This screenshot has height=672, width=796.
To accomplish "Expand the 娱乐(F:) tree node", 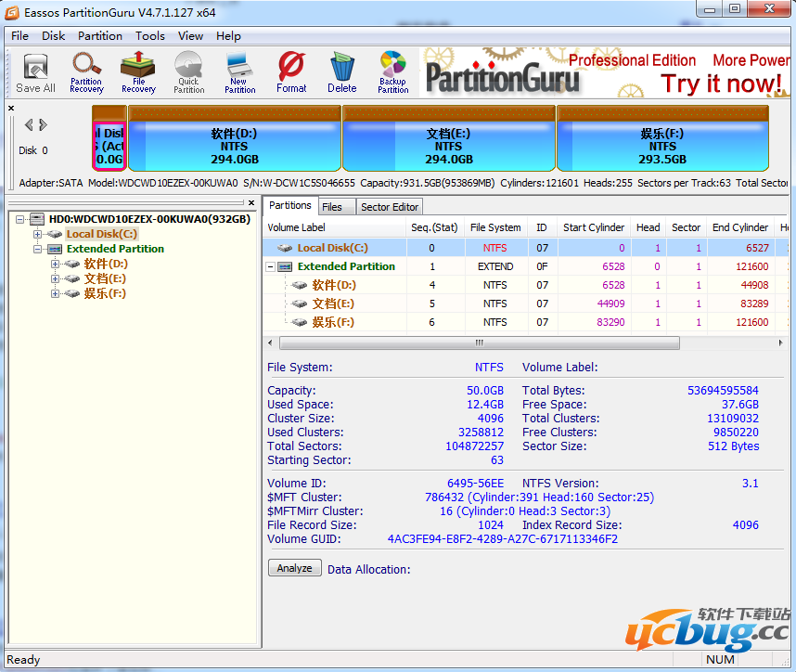I will [56, 293].
